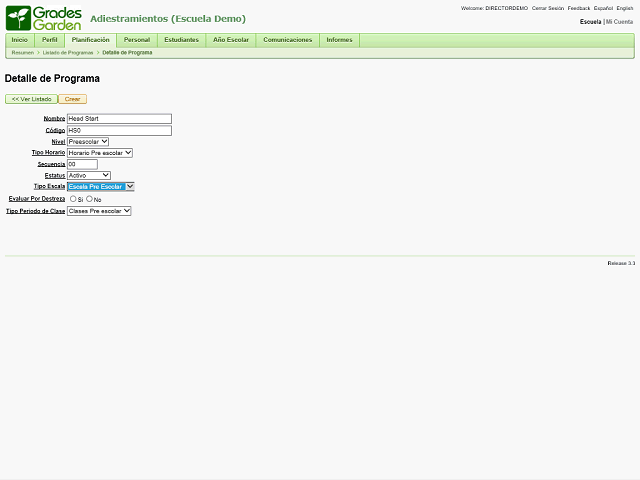Expand the Tipo Escala dropdown
Screen dimensions: 640x480
(x=100, y=187)
